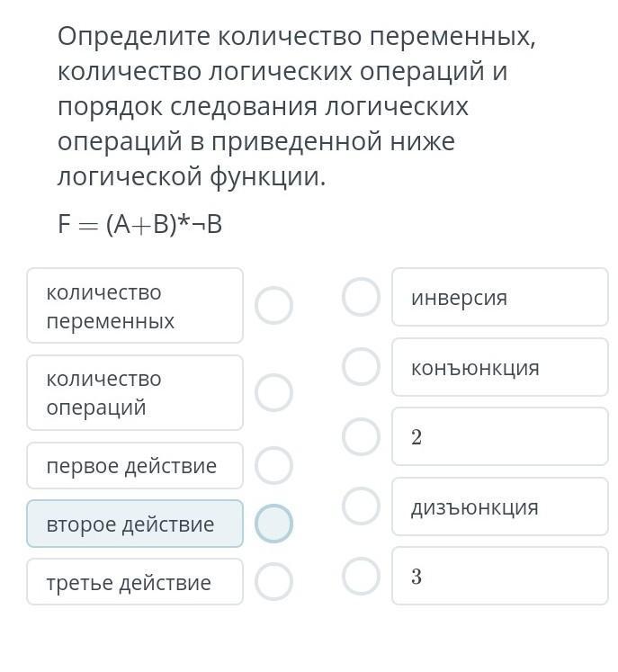Choose the инверсия answer box
The height and width of the screenshot is (672, 618).
(500, 297)
